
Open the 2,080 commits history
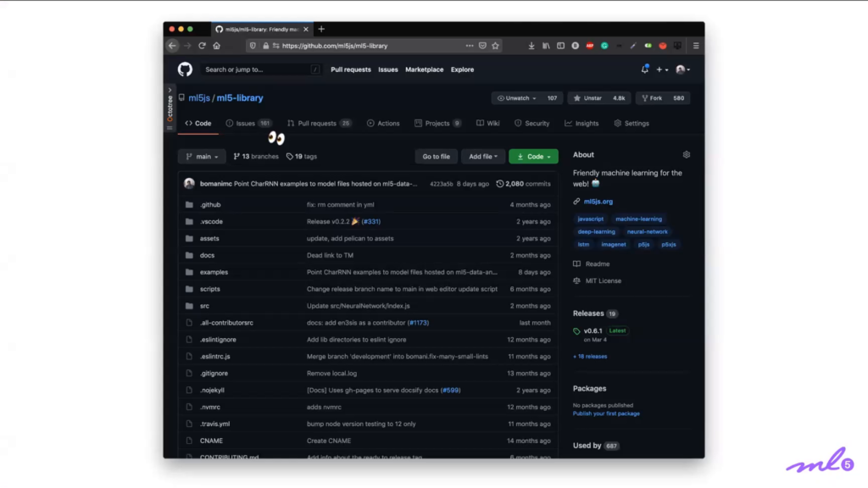coord(523,184)
